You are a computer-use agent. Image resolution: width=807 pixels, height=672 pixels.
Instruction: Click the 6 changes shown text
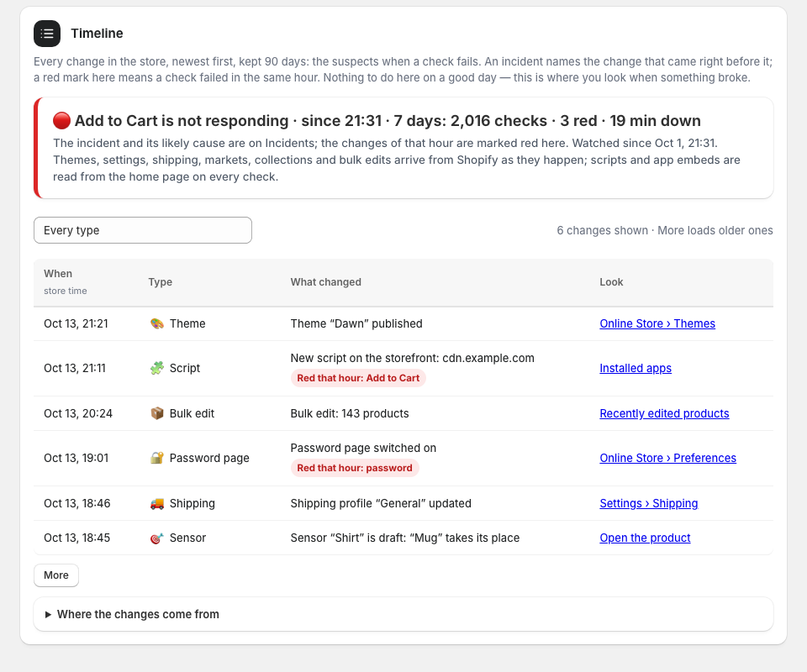pos(602,230)
